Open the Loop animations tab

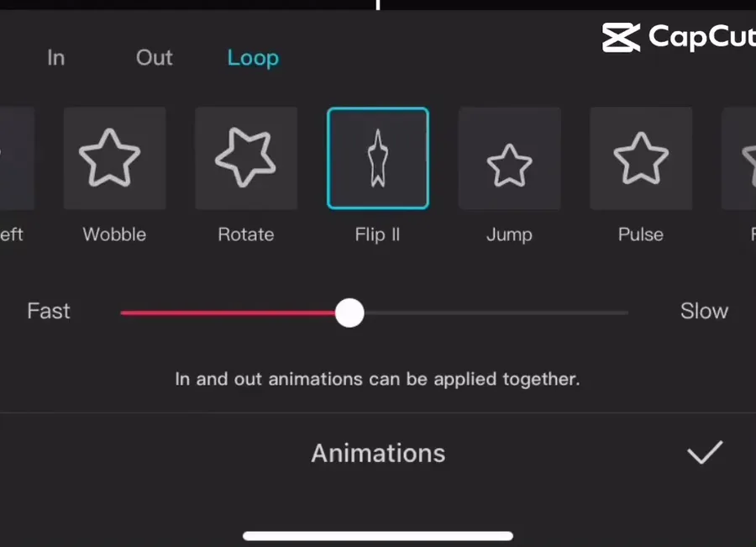(253, 59)
